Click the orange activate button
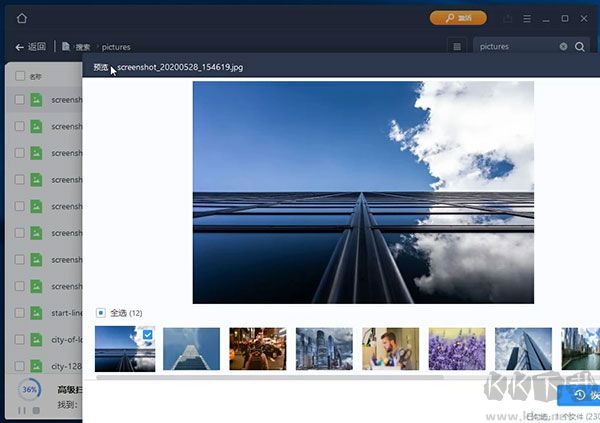 (x=458, y=18)
